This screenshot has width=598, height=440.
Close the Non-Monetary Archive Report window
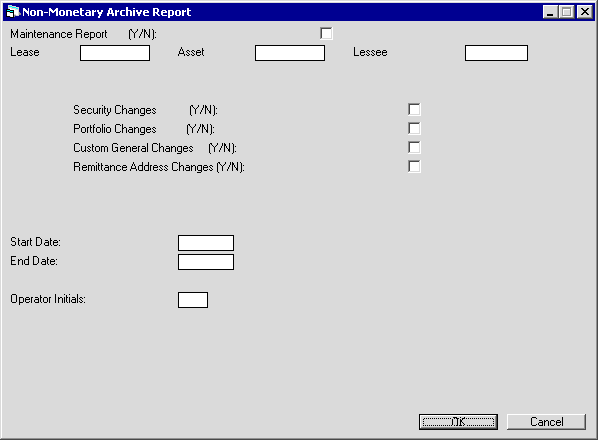click(x=585, y=12)
